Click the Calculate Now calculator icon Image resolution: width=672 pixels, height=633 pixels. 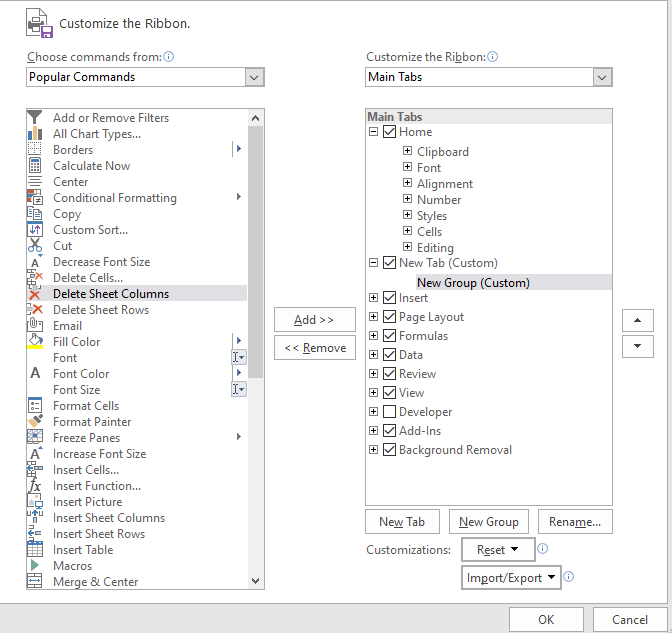[x=35, y=165]
